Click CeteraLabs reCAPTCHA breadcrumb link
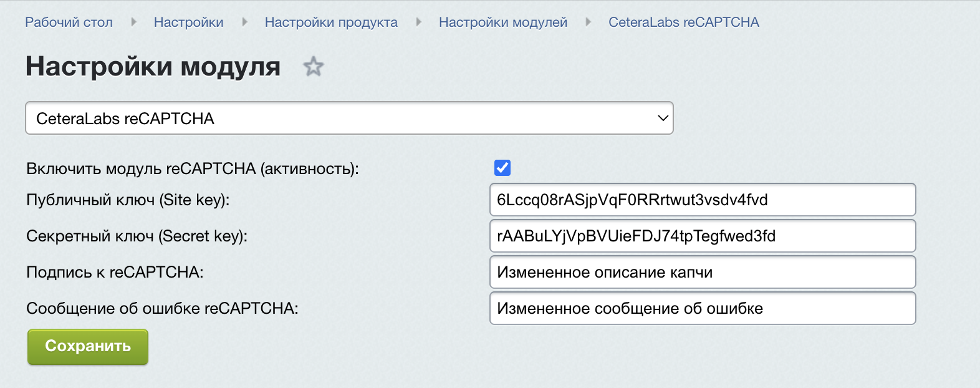Image resolution: width=980 pixels, height=388 pixels. tap(683, 22)
